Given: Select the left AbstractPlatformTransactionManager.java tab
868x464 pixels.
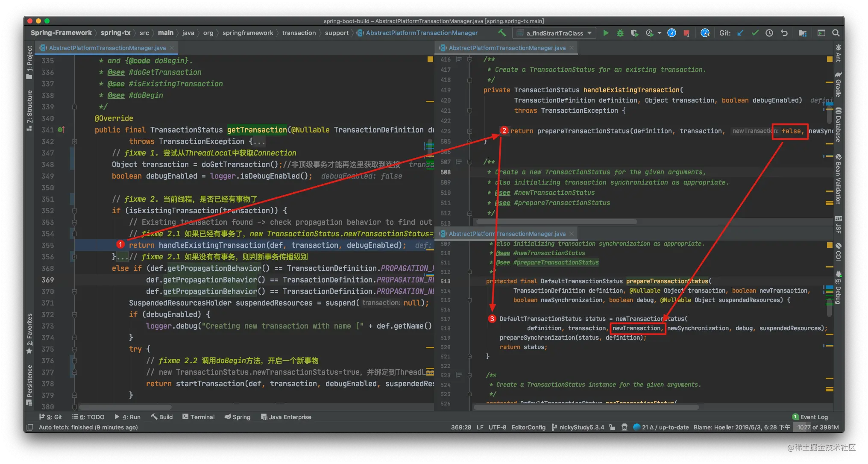Looking at the screenshot, I should (107, 48).
